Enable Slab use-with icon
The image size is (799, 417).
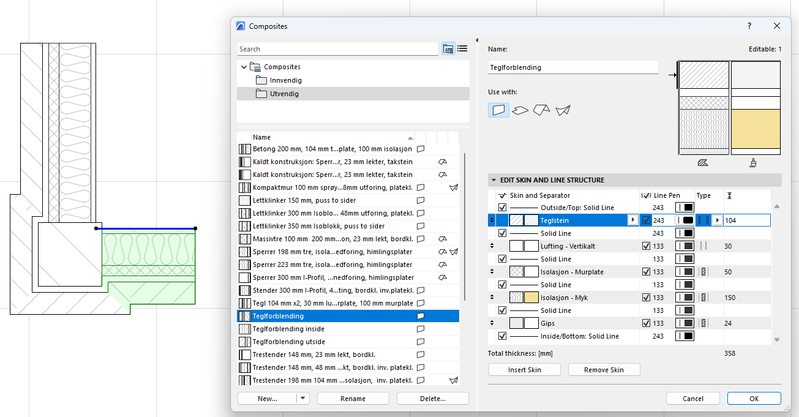(x=520, y=110)
